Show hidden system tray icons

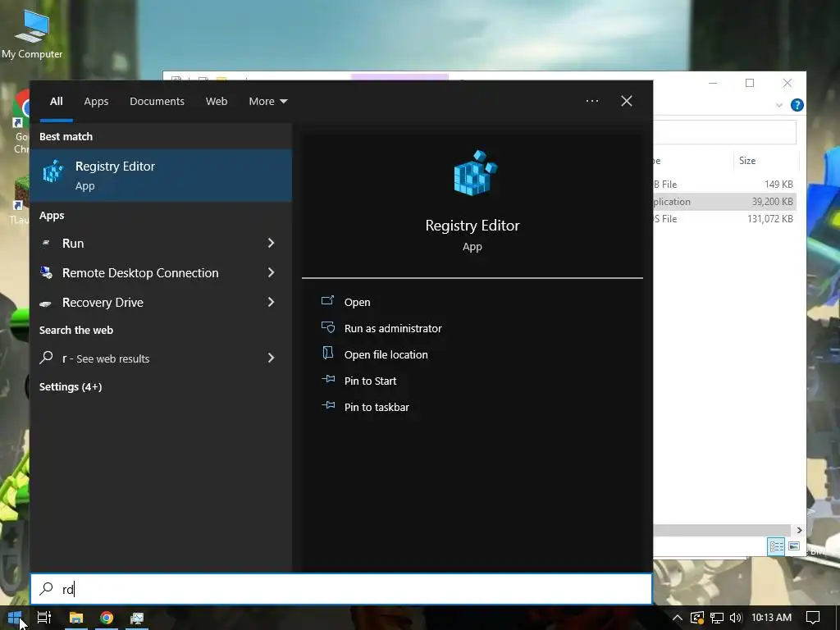pos(677,618)
